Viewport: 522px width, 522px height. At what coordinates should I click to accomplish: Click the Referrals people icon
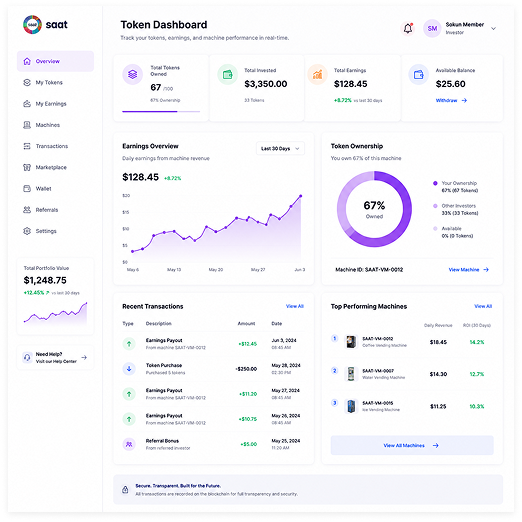click(27, 210)
